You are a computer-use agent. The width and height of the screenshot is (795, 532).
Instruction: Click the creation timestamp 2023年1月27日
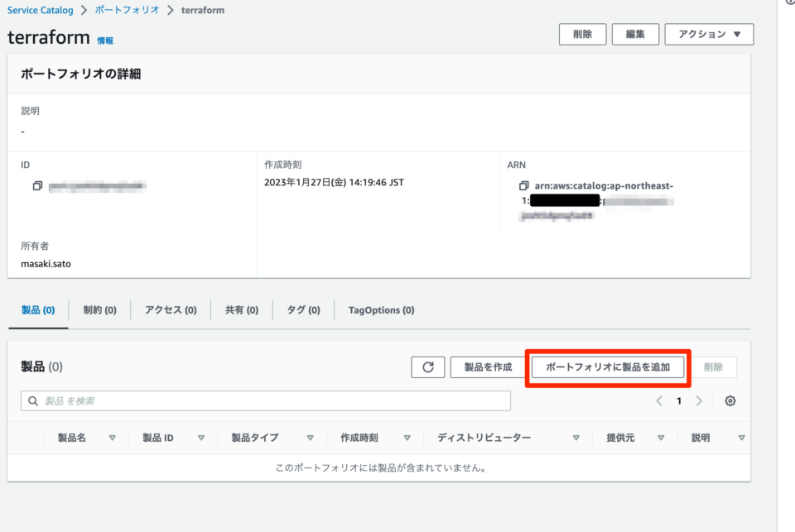pyautogui.click(x=334, y=182)
